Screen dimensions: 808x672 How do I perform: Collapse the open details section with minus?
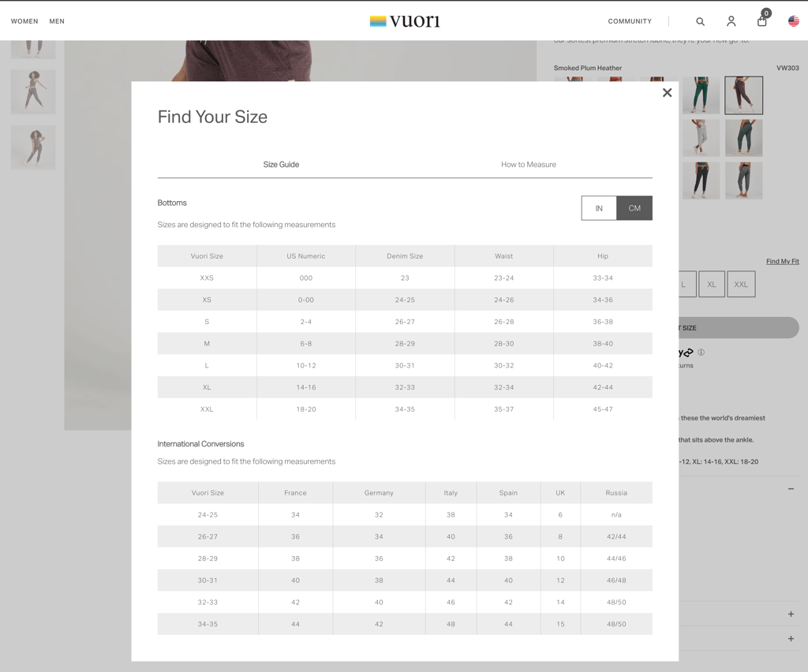pos(791,489)
